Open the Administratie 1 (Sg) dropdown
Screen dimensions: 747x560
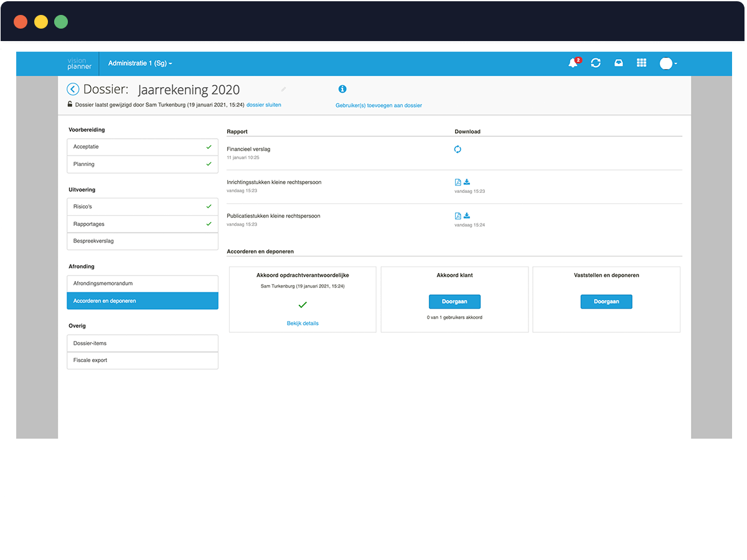[x=139, y=63]
